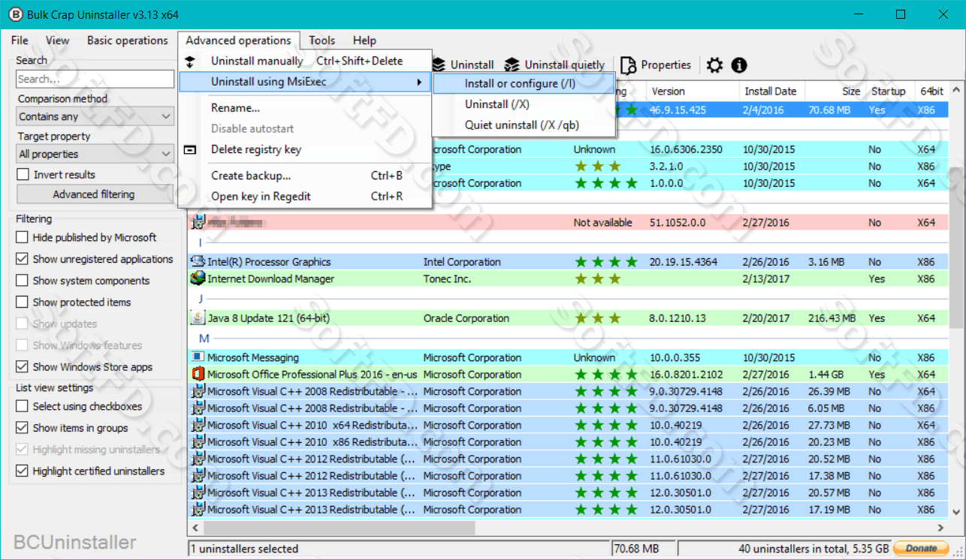
Task: Click inside the Search input field
Action: pos(95,79)
